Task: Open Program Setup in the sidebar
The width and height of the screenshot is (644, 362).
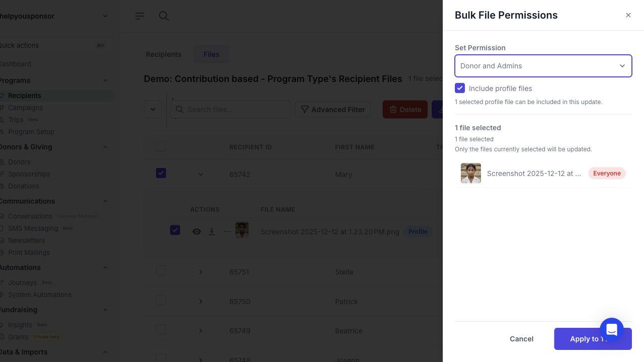Action: 31,132
